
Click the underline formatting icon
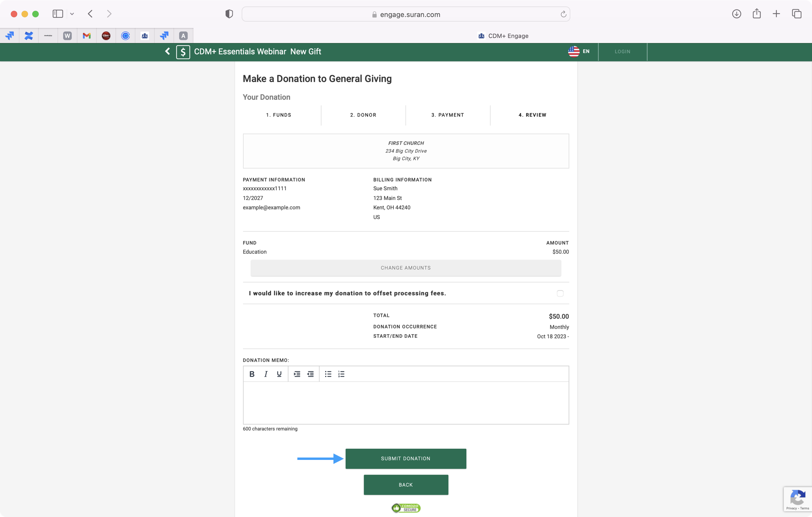(279, 374)
